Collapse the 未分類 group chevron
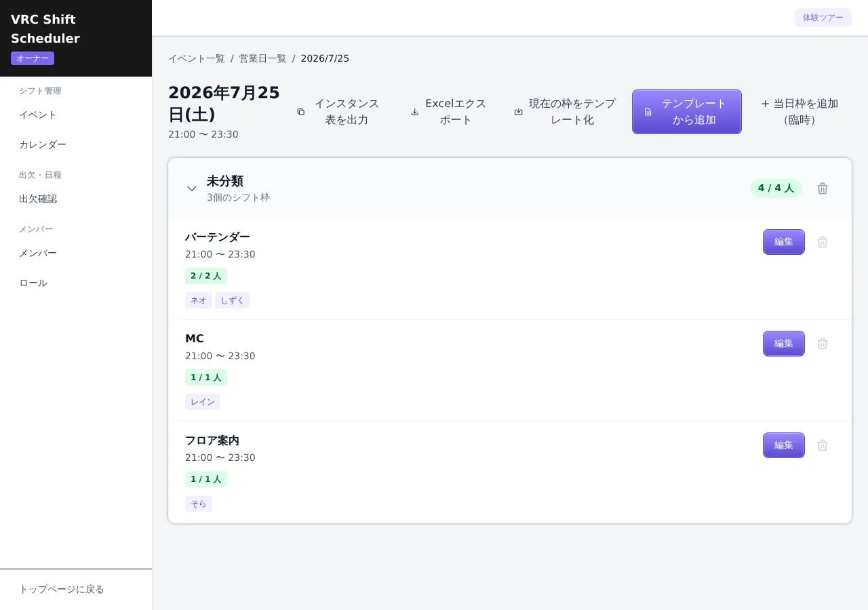This screenshot has width=868, height=610. click(192, 188)
